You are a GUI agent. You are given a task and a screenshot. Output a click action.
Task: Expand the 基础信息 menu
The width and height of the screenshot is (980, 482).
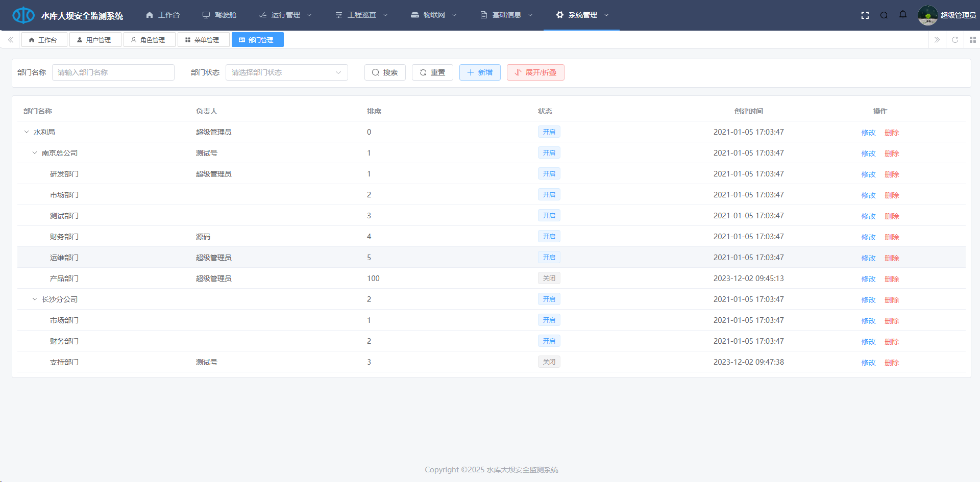[x=506, y=15]
